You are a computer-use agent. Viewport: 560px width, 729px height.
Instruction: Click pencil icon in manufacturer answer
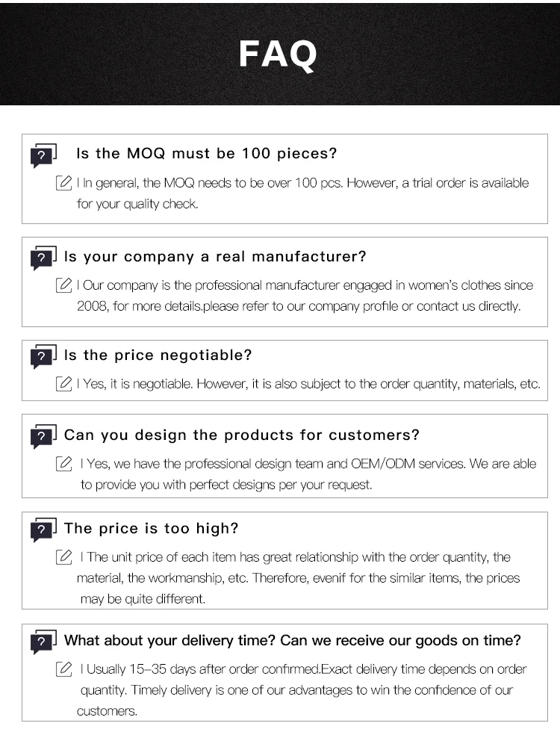coord(63,285)
